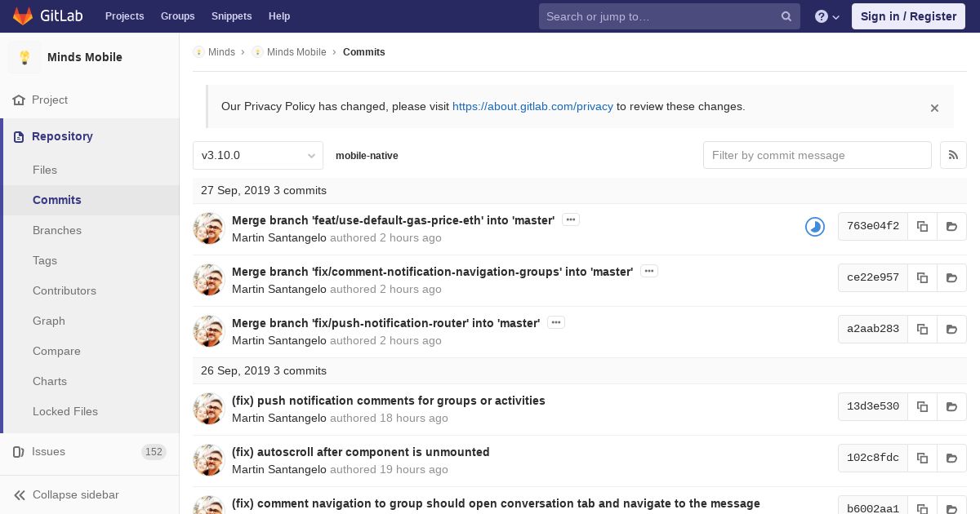Browse files for commit 13d3e530
This screenshot has height=514, width=980.
[x=951, y=406]
